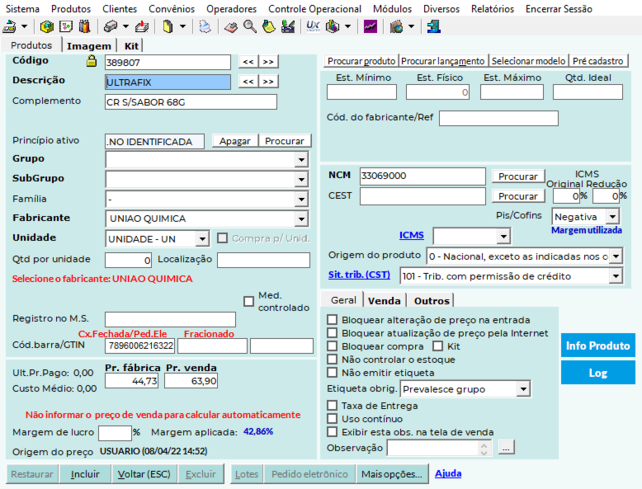
Task: Switch to the Imagem tab
Action: click(x=89, y=46)
